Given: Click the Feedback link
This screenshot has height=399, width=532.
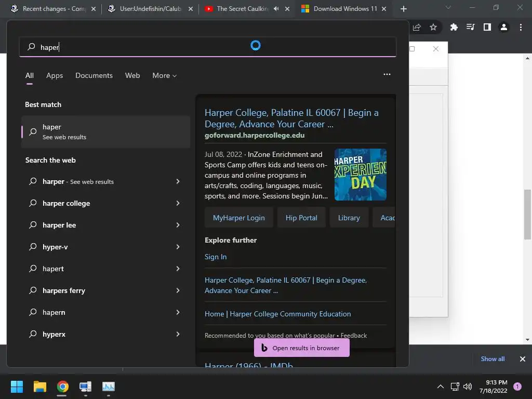Looking at the screenshot, I should pos(353,336).
